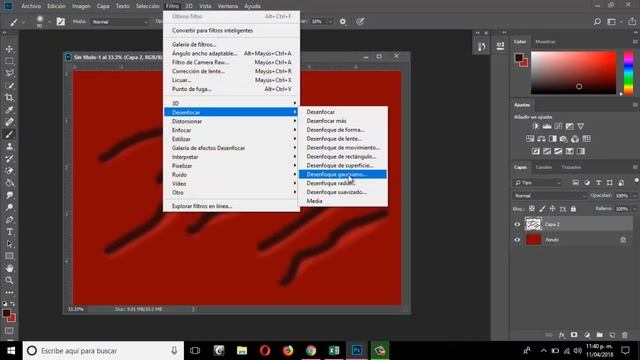Click foreground color swatch in tools panel

click(x=6, y=313)
